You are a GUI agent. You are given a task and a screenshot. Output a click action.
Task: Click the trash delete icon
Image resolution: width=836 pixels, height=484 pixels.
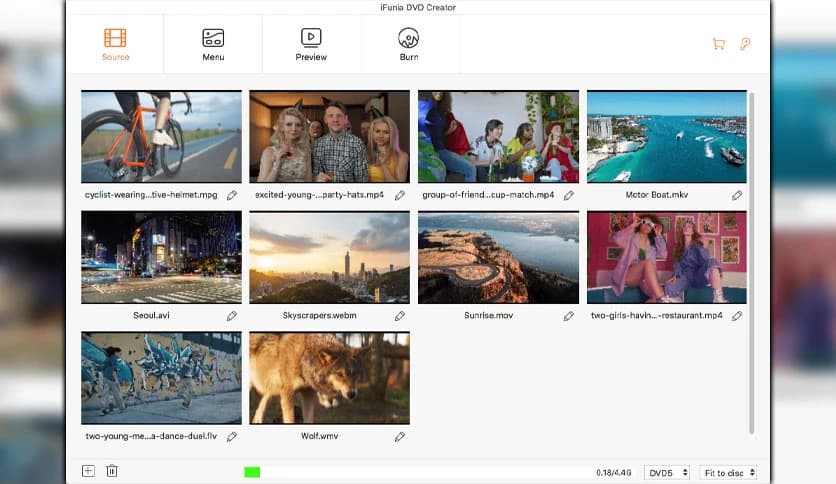[112, 471]
